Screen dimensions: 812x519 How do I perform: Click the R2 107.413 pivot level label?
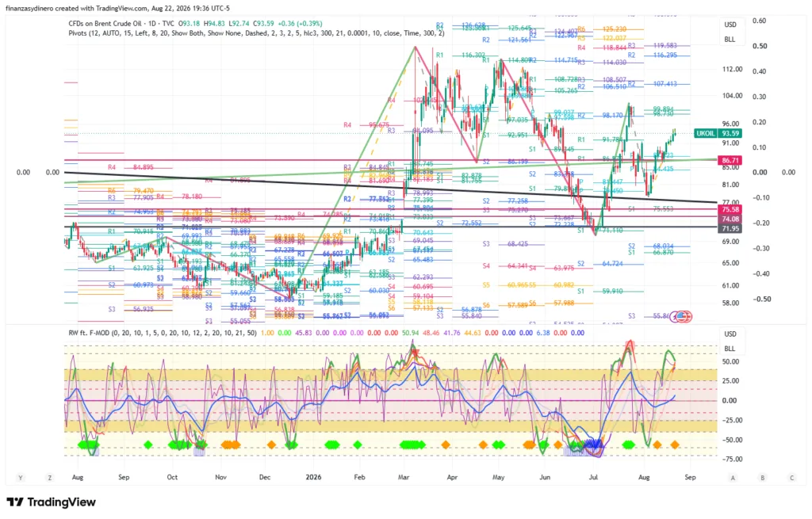click(x=653, y=84)
